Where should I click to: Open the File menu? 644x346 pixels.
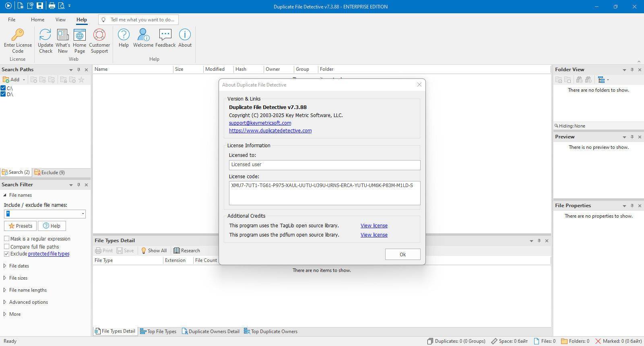[12, 19]
